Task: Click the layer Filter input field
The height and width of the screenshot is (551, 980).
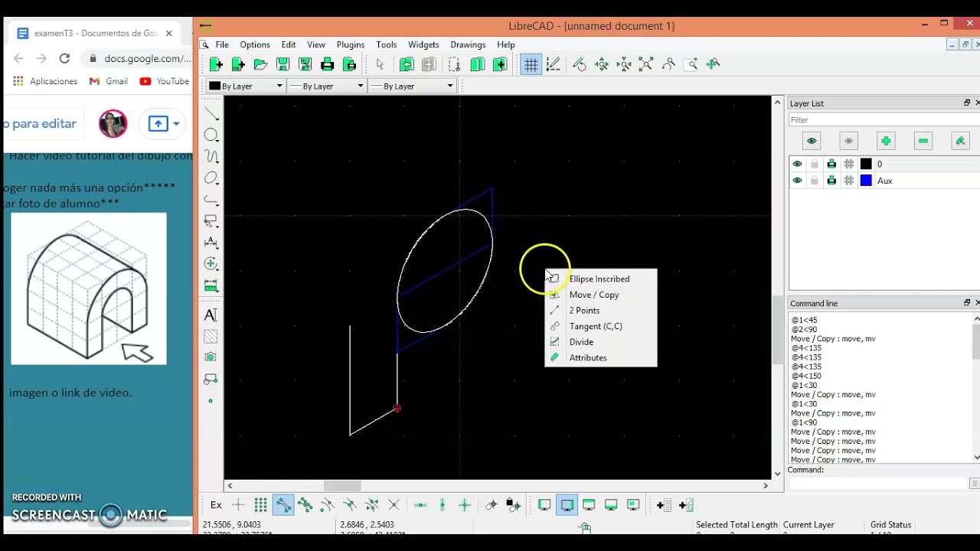Action: click(884, 120)
